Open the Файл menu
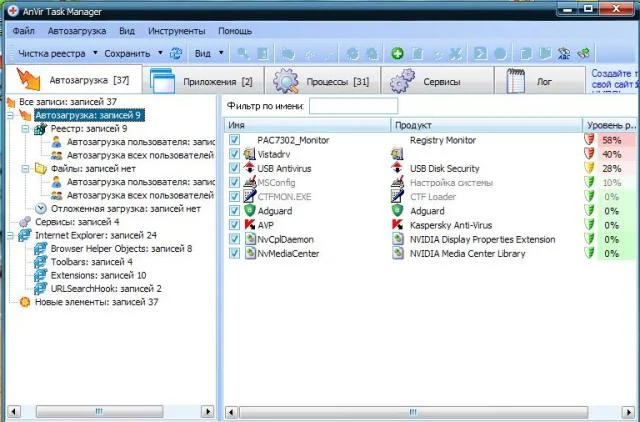Image resolution: width=640 pixels, height=422 pixels. 23,31
